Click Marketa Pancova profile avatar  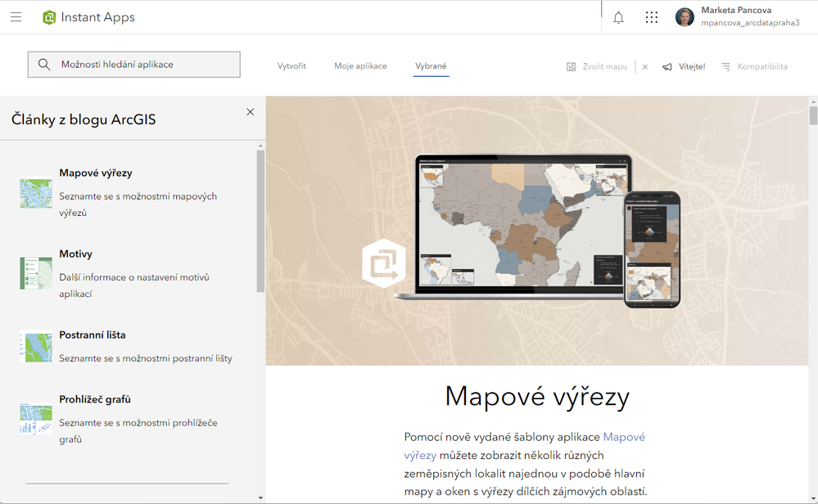click(x=685, y=17)
